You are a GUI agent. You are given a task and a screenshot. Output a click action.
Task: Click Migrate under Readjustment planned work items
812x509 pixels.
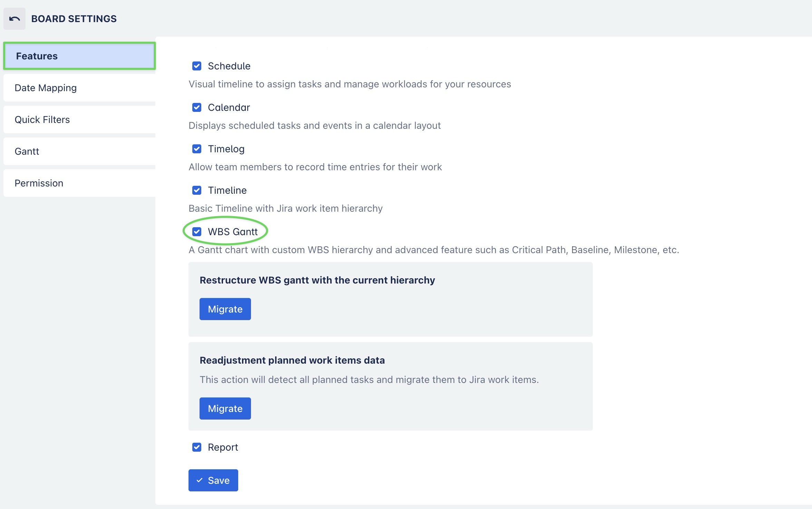coord(225,409)
